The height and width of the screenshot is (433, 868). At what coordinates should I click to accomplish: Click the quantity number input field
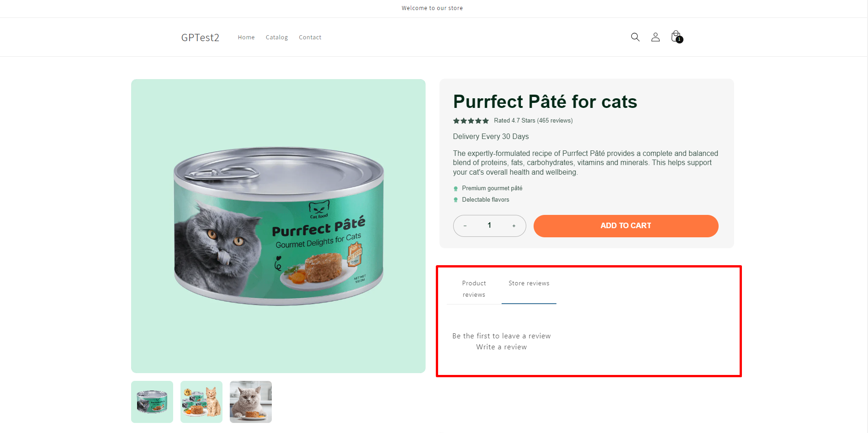(x=489, y=225)
